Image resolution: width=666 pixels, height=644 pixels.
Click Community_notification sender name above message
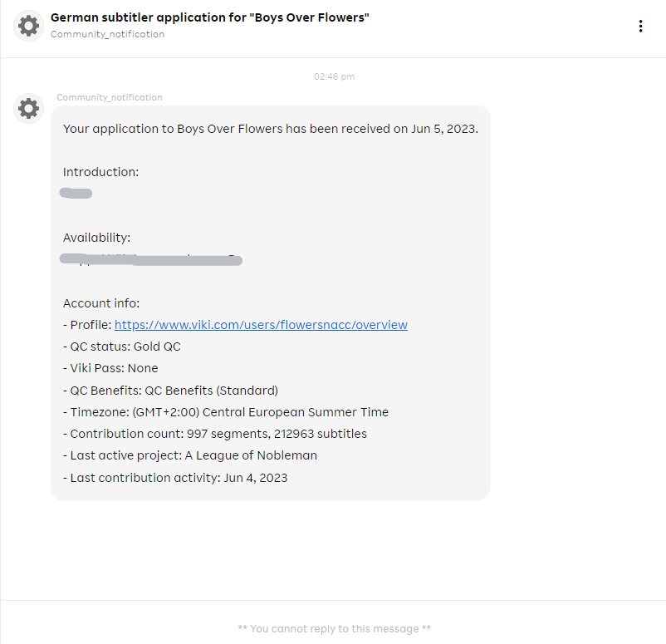click(110, 97)
